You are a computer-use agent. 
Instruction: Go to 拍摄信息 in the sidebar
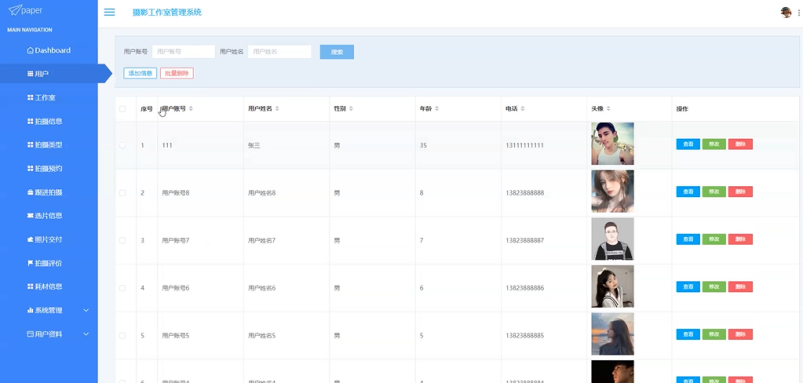coord(45,122)
